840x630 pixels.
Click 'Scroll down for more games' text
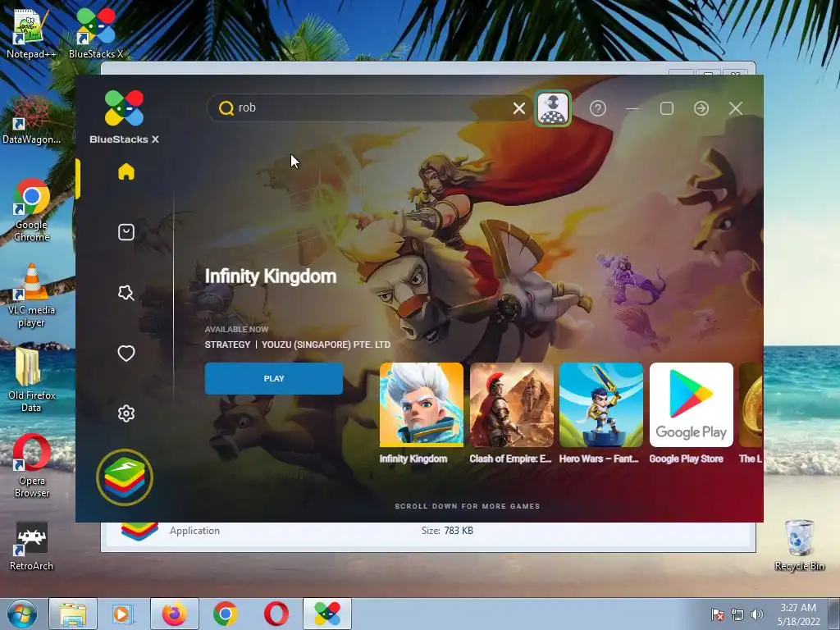coord(467,506)
